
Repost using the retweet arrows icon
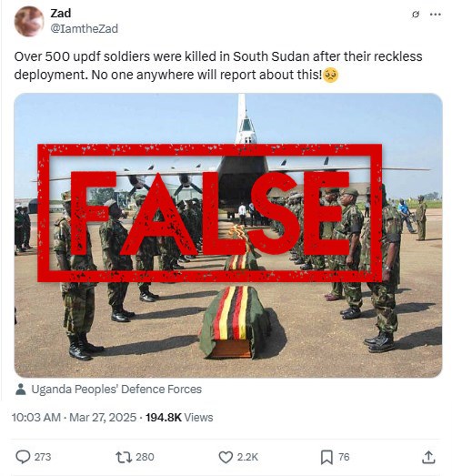[124, 457]
